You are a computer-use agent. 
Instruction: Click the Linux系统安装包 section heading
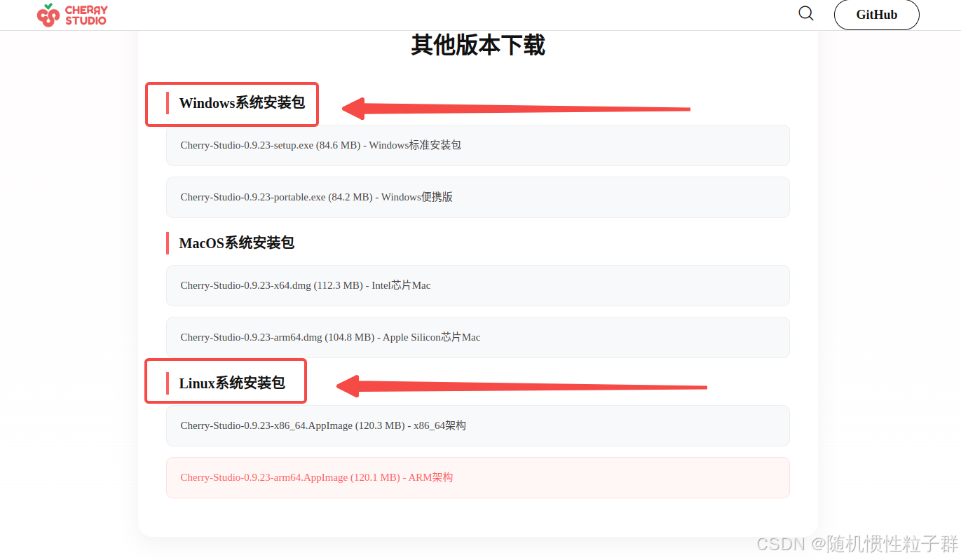[232, 383]
